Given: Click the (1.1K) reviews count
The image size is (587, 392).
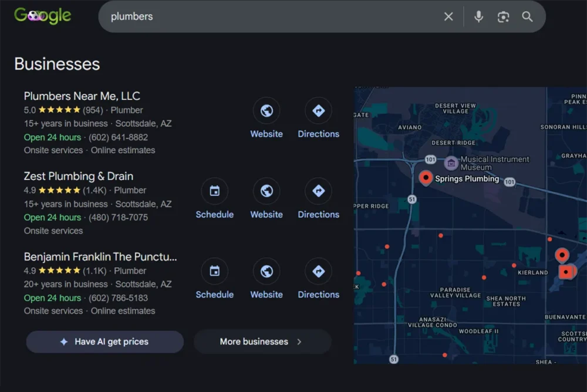Looking at the screenshot, I should tap(95, 271).
